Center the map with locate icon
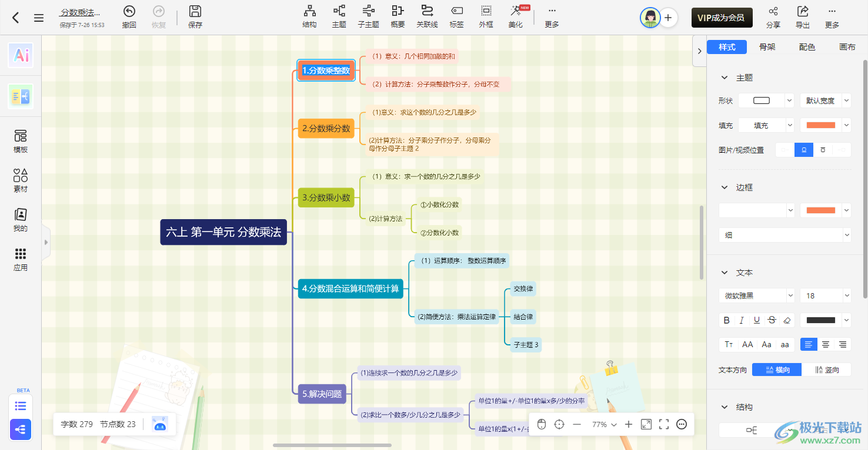 coord(559,424)
